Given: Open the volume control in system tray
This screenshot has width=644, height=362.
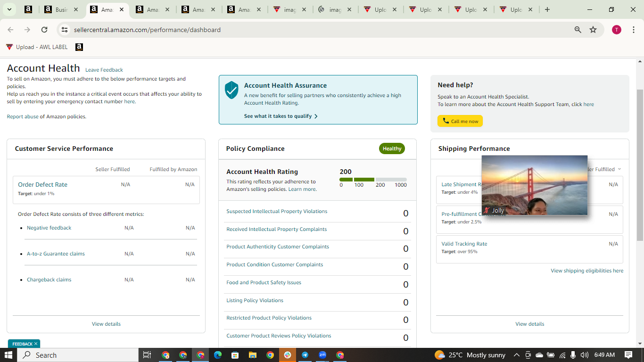Looking at the screenshot, I should pyautogui.click(x=585, y=355).
